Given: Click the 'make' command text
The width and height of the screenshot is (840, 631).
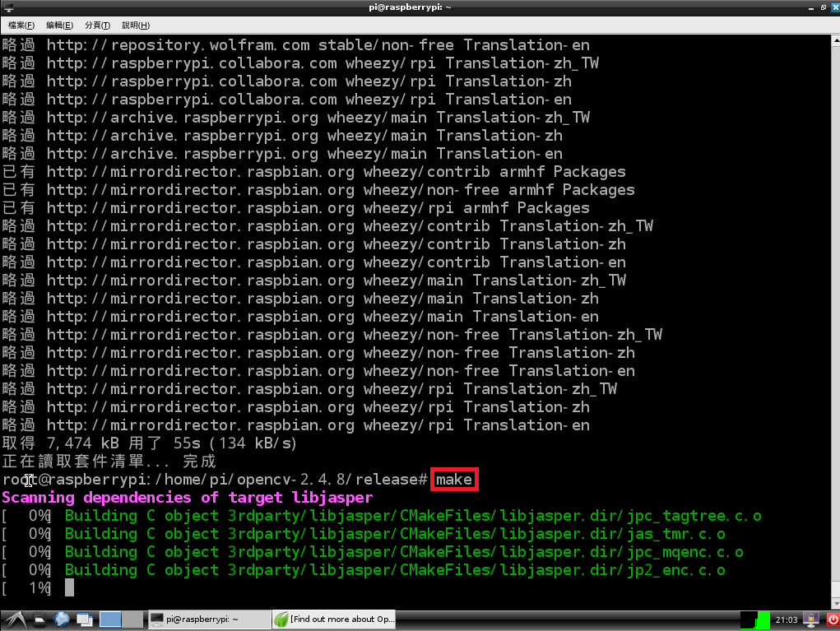Looking at the screenshot, I should coord(454,480).
